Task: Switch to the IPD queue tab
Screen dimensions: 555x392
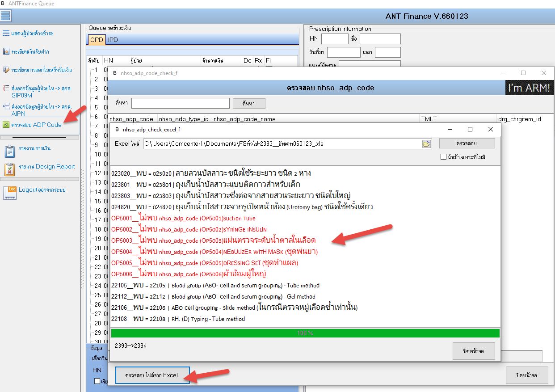Action: tap(113, 40)
